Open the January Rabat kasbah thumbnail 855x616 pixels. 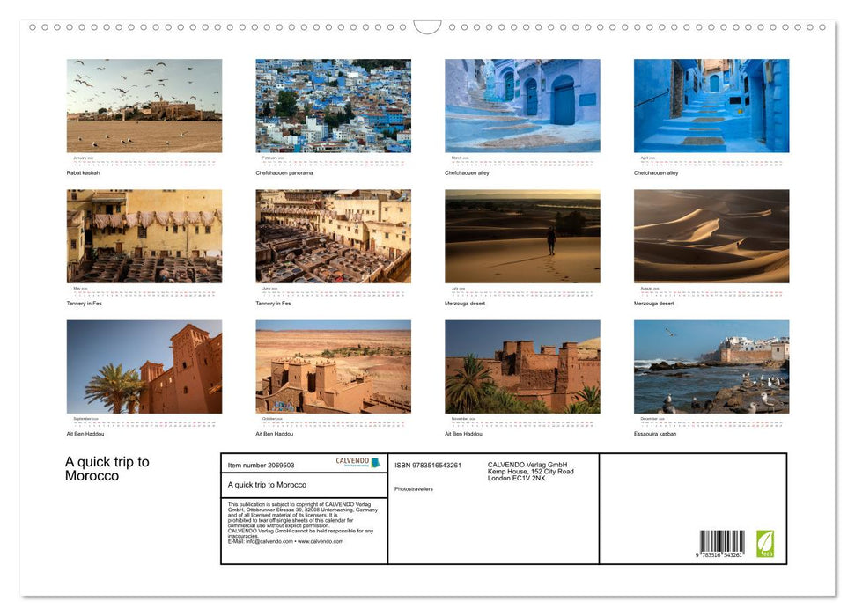144,104
